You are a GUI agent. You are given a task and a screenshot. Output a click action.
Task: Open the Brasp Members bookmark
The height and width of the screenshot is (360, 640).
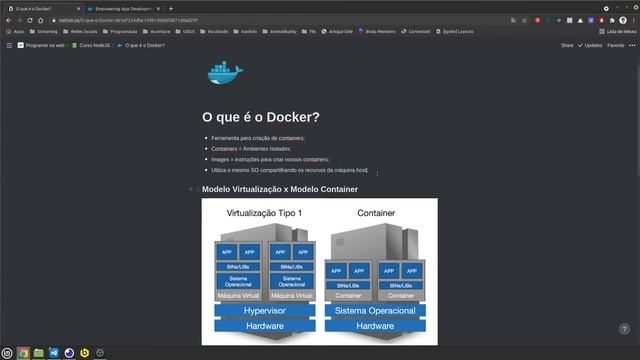377,31
